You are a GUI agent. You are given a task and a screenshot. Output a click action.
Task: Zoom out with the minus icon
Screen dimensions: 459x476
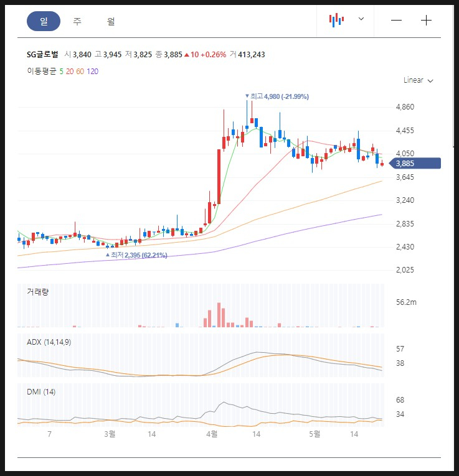coord(396,21)
